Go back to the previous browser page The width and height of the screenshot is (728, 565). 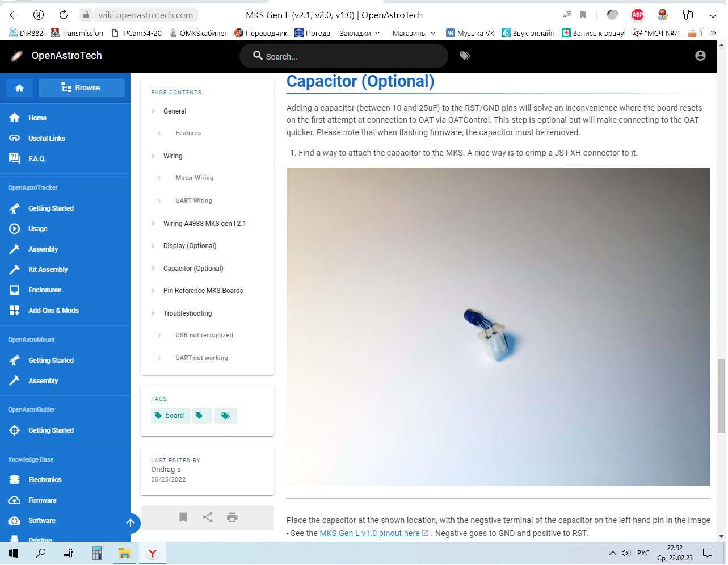pyautogui.click(x=14, y=15)
